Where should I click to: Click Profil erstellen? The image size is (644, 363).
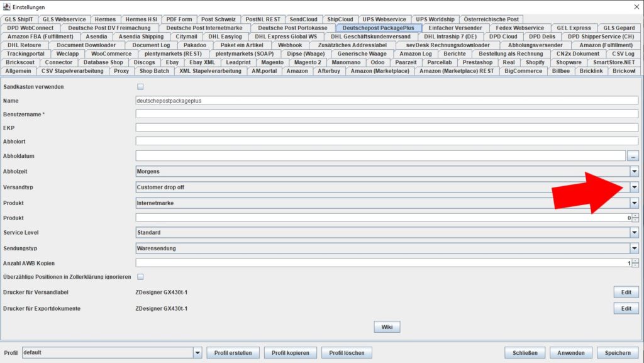[233, 353]
